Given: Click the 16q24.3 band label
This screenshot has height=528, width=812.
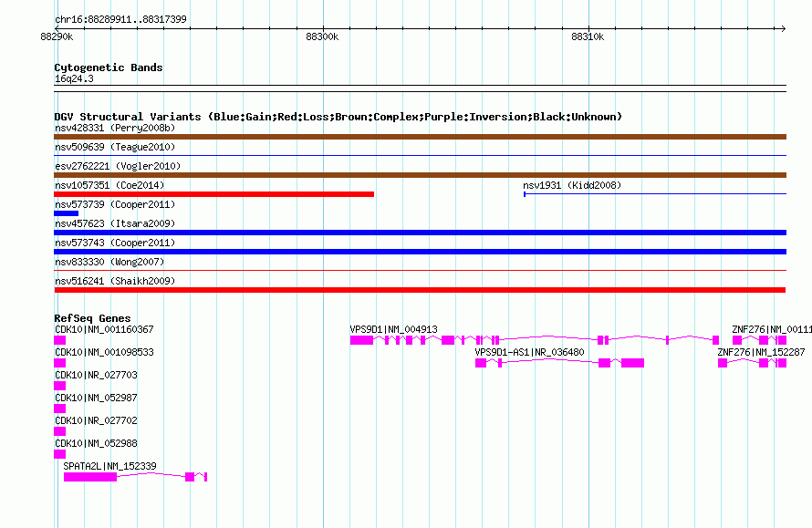Looking at the screenshot, I should point(74,78).
